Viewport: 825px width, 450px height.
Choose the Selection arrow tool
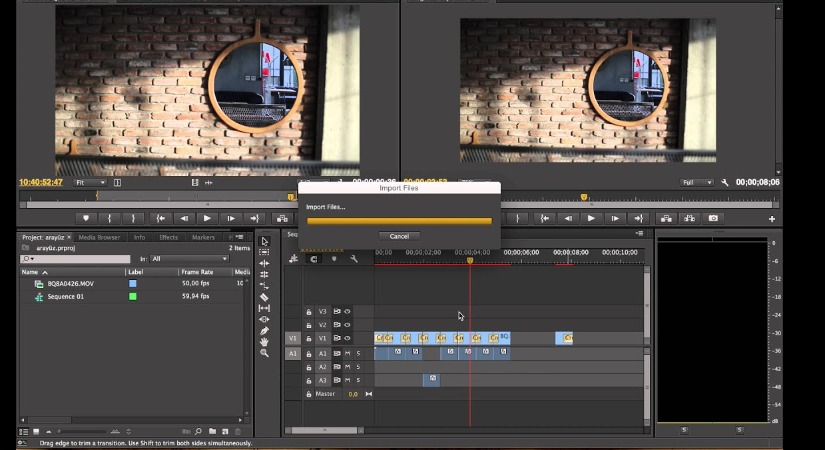264,241
